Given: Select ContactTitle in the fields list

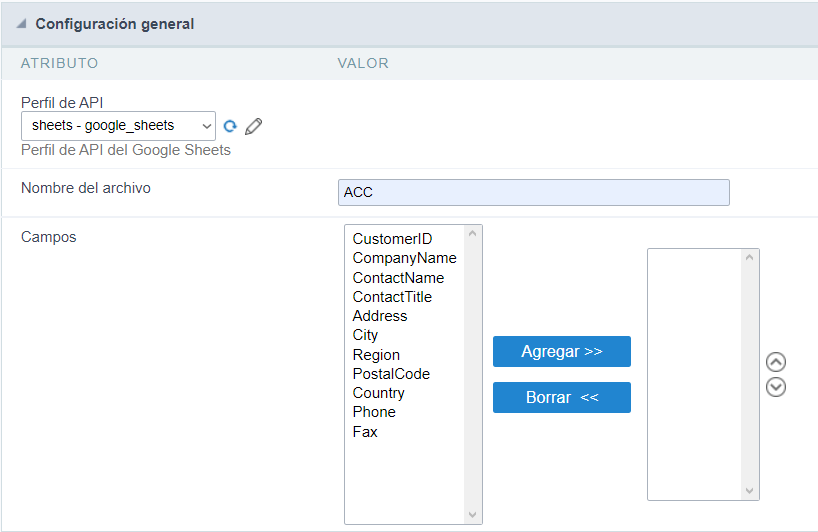Looking at the screenshot, I should coord(392,297).
